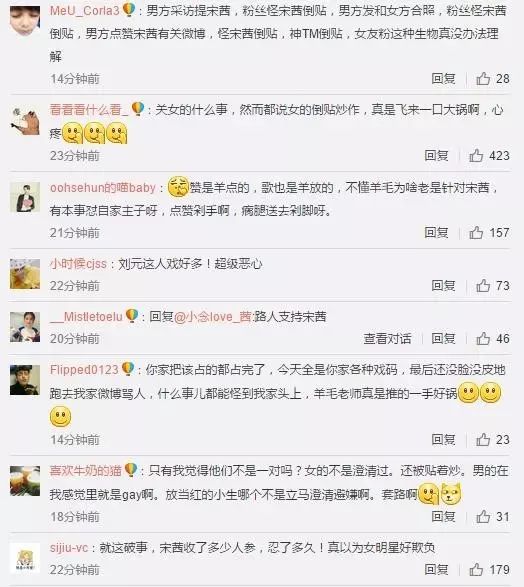Open the MeU_Corla3 username profile

tap(85, 10)
